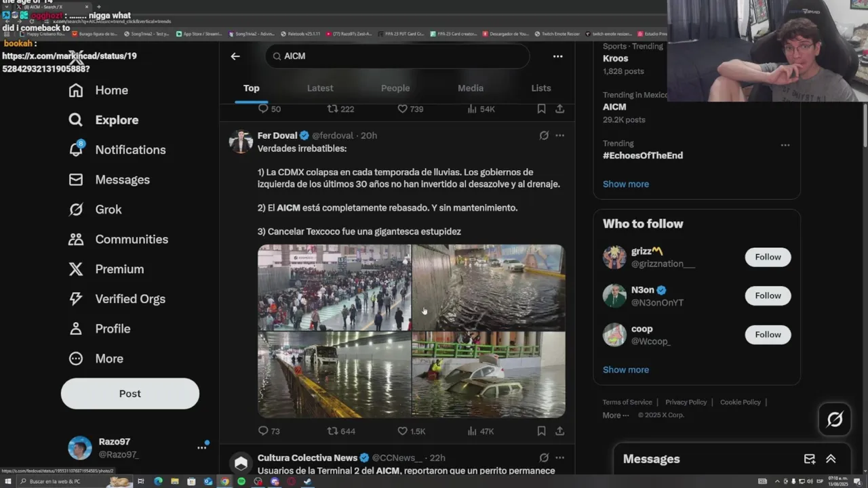Open Steam icon on the taskbar
The image size is (868, 488).
coord(307,481)
